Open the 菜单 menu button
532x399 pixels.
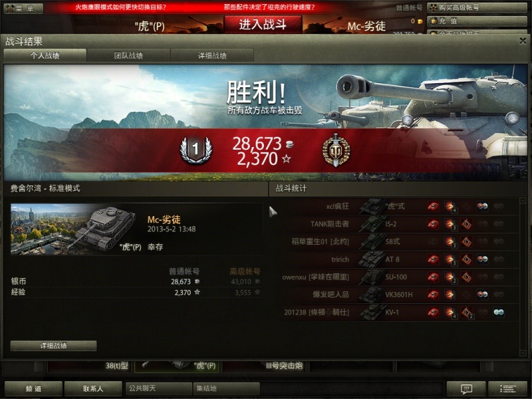pos(23,9)
